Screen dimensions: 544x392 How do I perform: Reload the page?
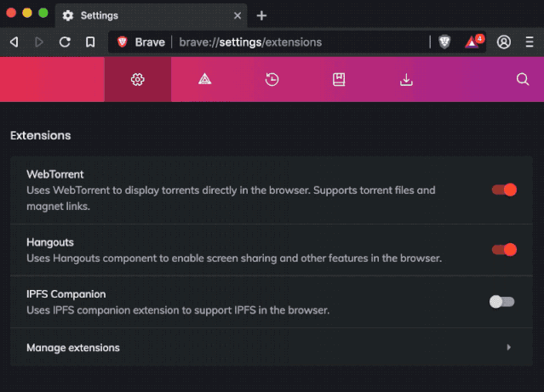point(65,42)
